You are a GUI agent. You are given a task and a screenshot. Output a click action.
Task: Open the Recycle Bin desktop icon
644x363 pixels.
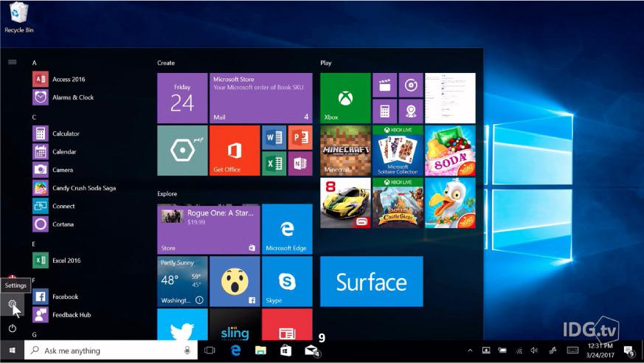click(x=19, y=18)
